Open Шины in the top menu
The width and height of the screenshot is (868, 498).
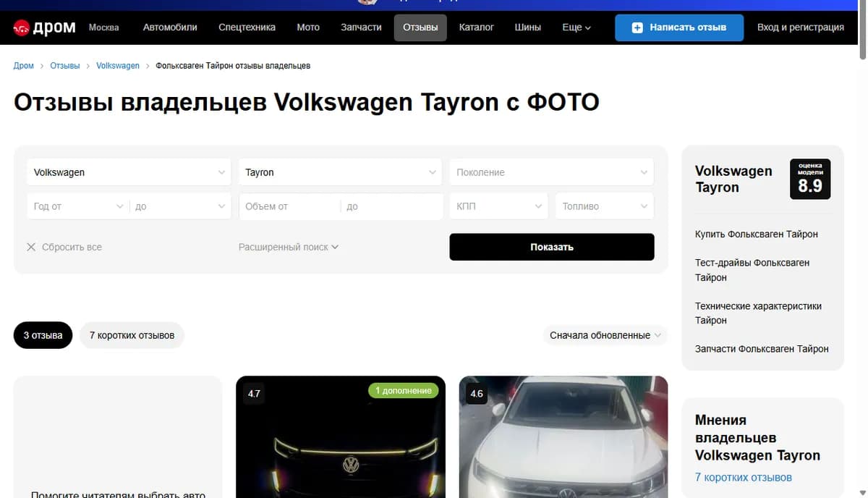(x=527, y=28)
